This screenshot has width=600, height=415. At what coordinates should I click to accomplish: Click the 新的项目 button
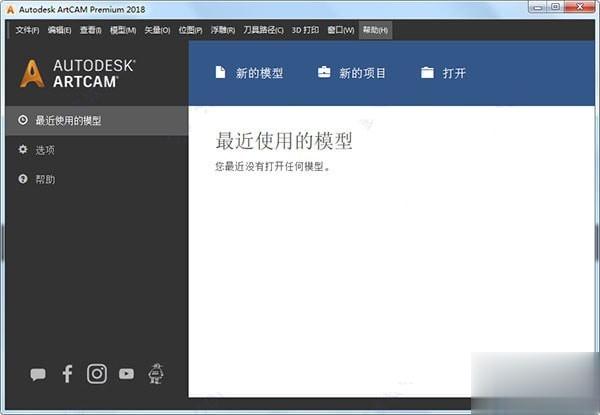pyautogui.click(x=351, y=73)
